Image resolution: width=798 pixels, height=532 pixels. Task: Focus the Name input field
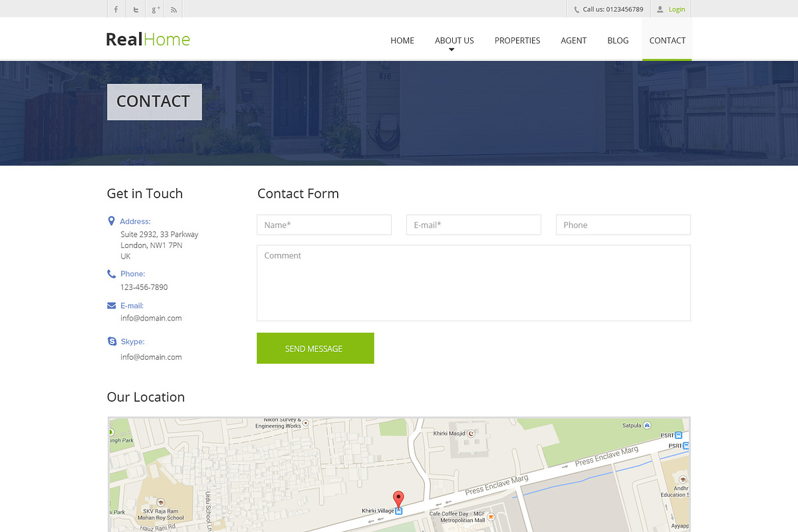coord(324,225)
